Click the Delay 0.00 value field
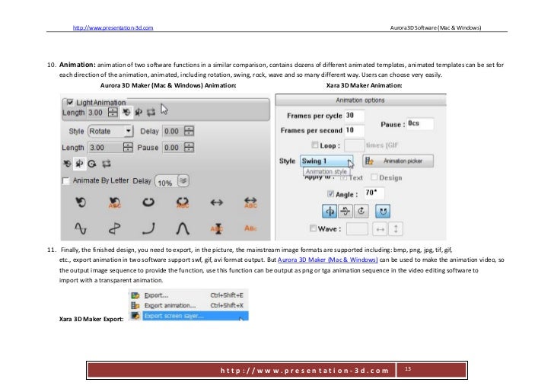This screenshot has height=392, width=554. pyautogui.click(x=174, y=131)
